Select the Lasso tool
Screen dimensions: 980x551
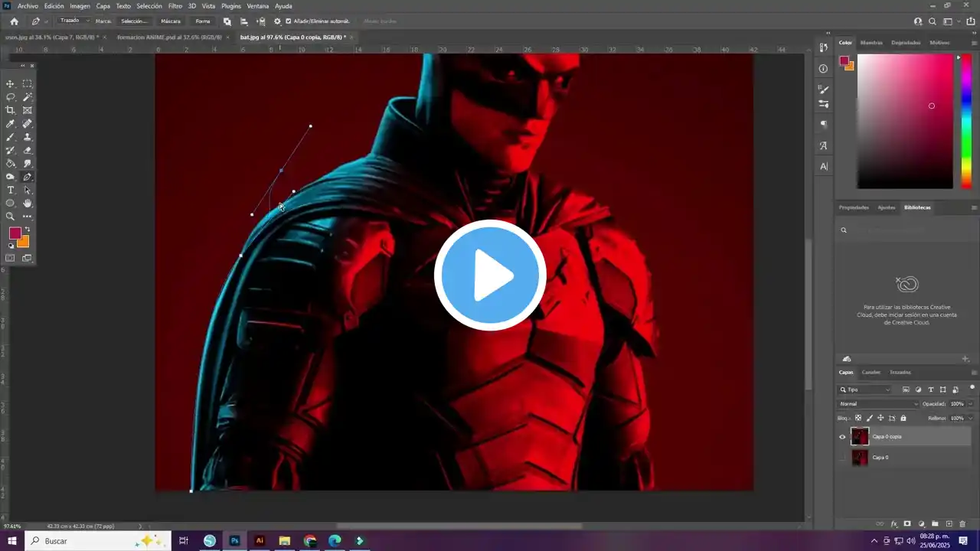click(11, 97)
